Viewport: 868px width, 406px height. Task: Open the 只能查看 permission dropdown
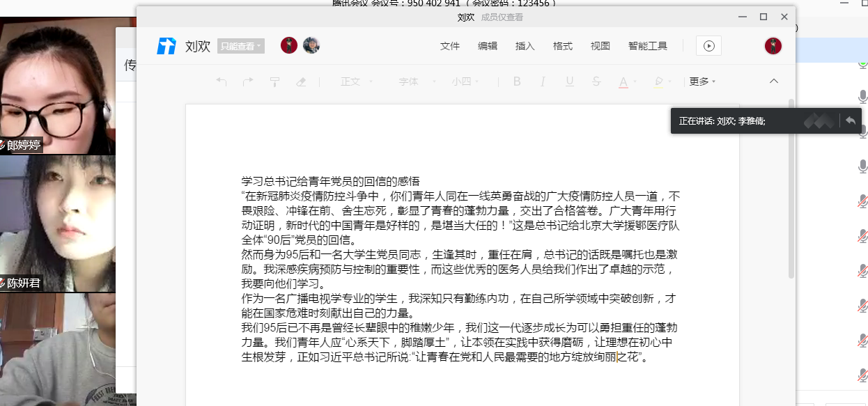click(x=240, y=46)
